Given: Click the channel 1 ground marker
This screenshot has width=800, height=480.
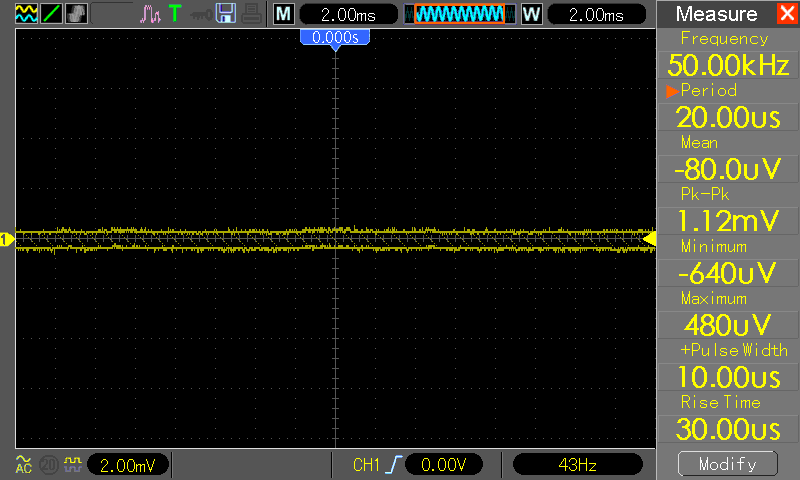Looking at the screenshot, I should click(7, 240).
